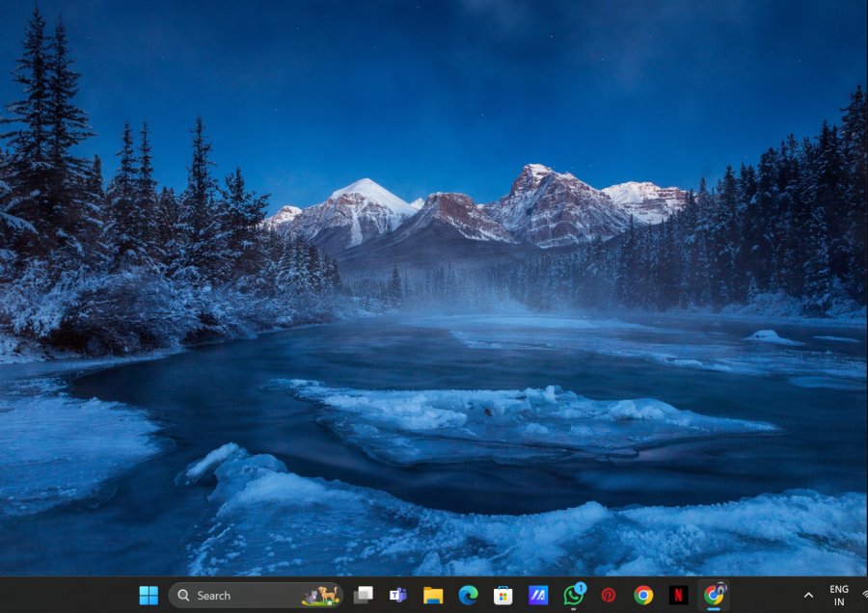Open the Windows Start menu
Image resolution: width=868 pixels, height=613 pixels.
[x=149, y=596]
